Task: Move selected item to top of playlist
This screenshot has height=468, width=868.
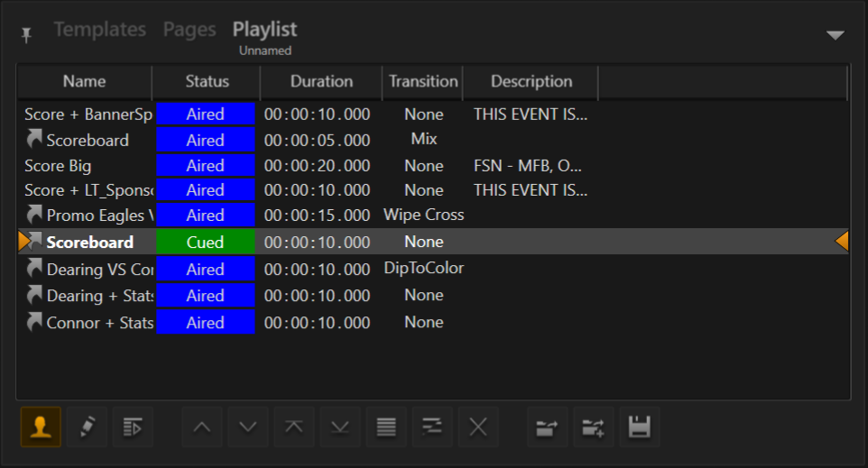Action: [294, 427]
